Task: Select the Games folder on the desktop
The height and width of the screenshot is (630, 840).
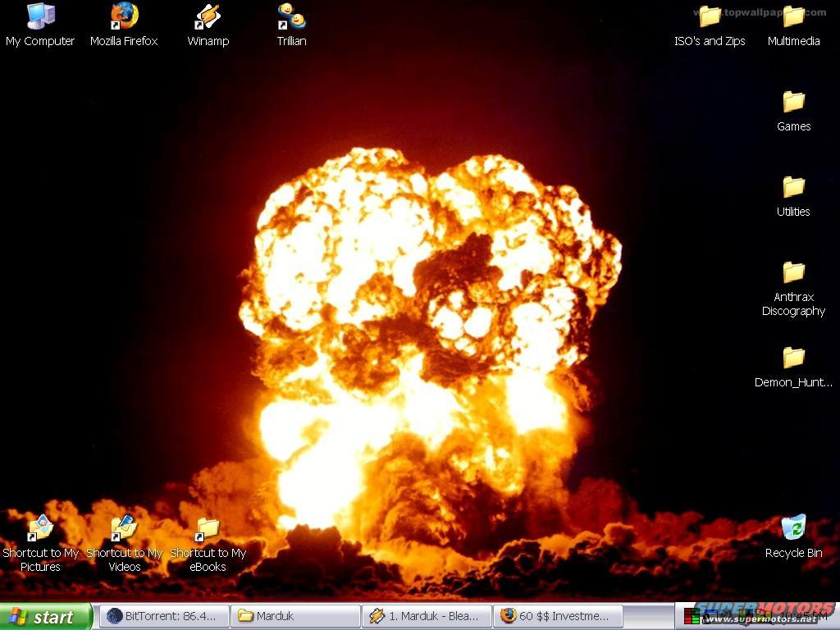Action: coord(793,102)
